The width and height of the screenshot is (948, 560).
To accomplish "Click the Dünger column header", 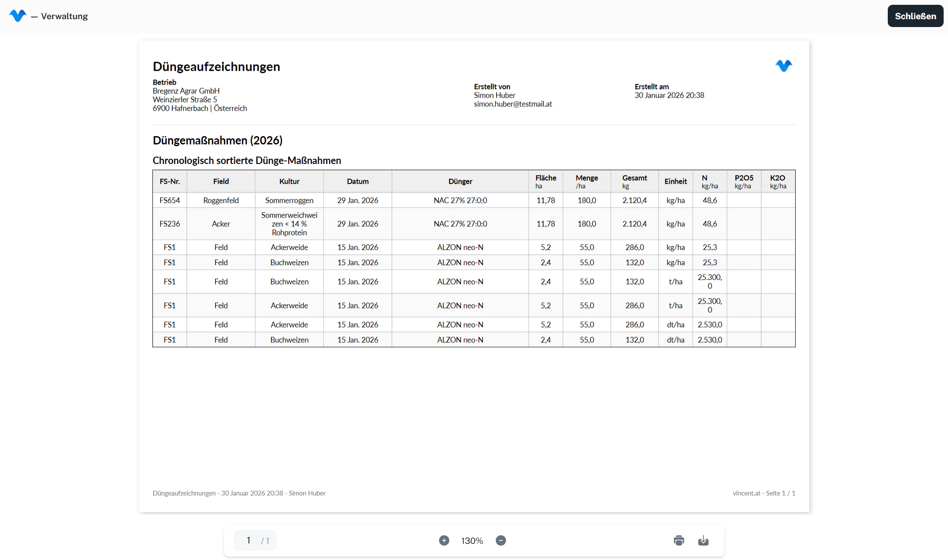I will (460, 181).
